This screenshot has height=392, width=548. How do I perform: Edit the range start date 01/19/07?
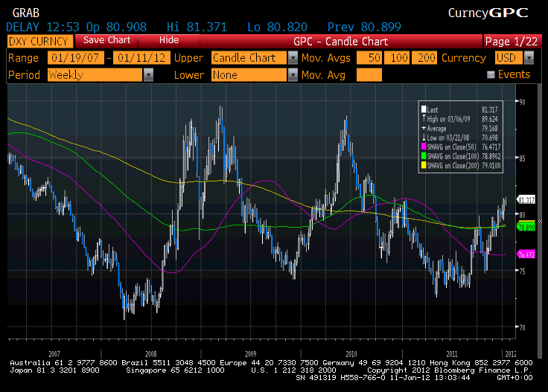[75, 57]
